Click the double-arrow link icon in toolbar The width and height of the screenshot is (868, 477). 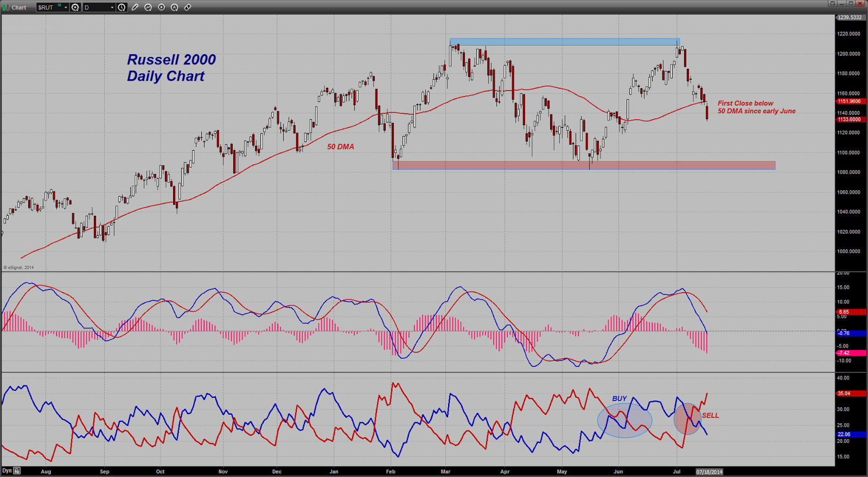188,8
